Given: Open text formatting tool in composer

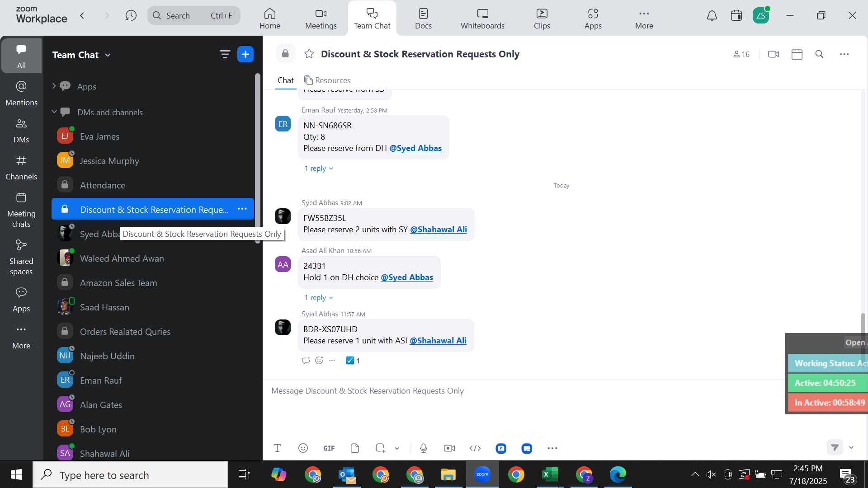Looking at the screenshot, I should tap(278, 448).
